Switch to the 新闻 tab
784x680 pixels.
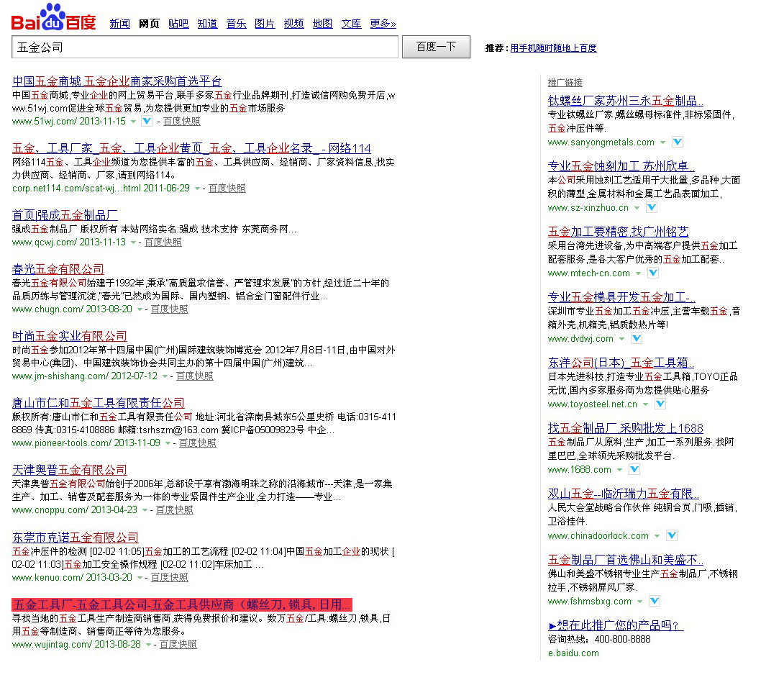coord(119,24)
